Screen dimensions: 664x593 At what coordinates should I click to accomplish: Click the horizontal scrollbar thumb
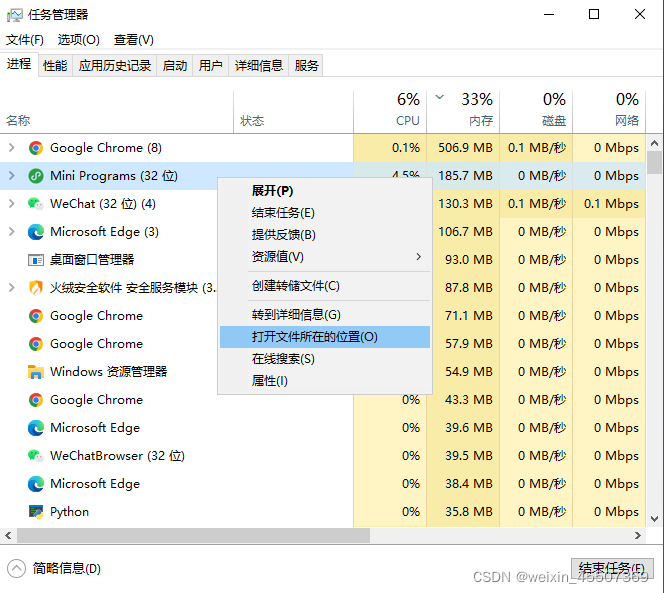click(x=194, y=535)
